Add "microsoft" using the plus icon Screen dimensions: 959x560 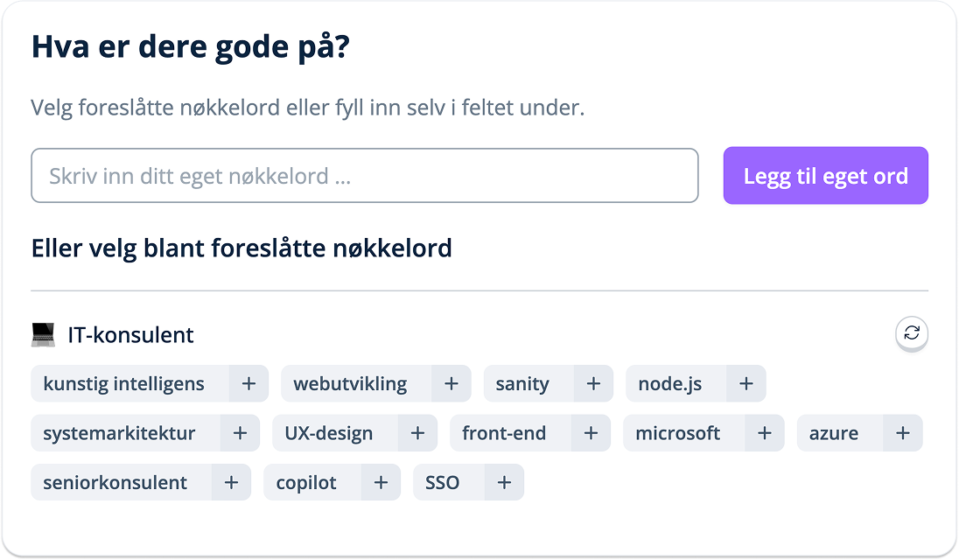764,432
